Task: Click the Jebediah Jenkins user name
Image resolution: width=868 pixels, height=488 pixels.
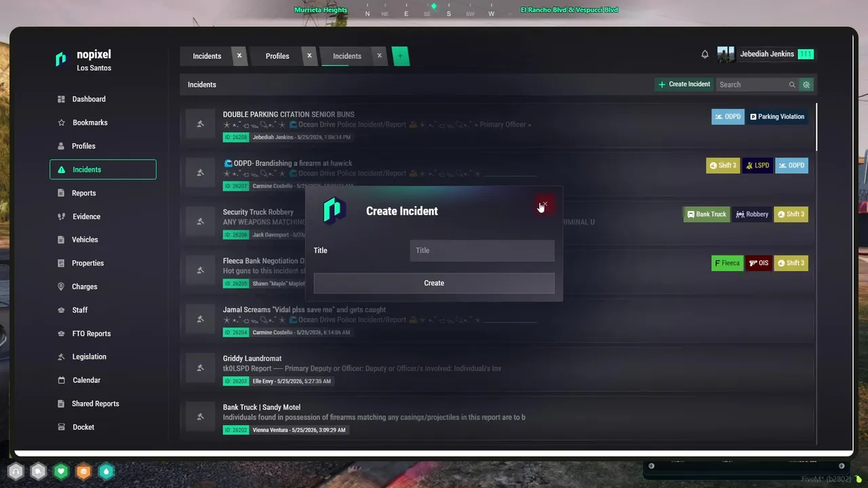Action: (x=767, y=54)
